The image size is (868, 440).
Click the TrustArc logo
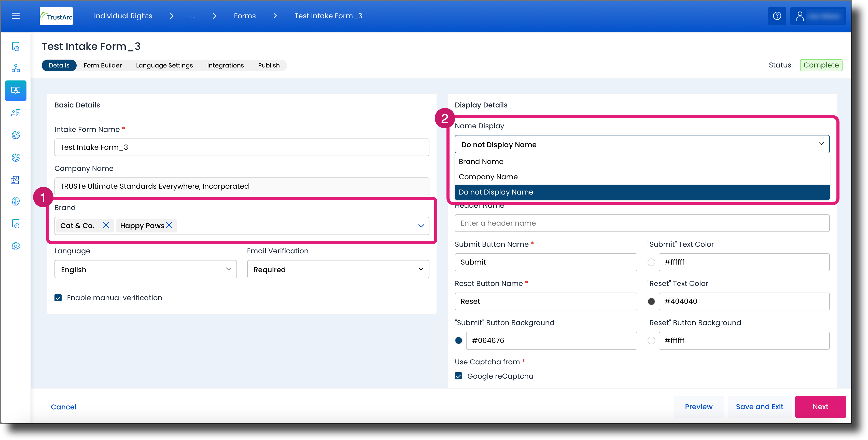click(x=56, y=16)
